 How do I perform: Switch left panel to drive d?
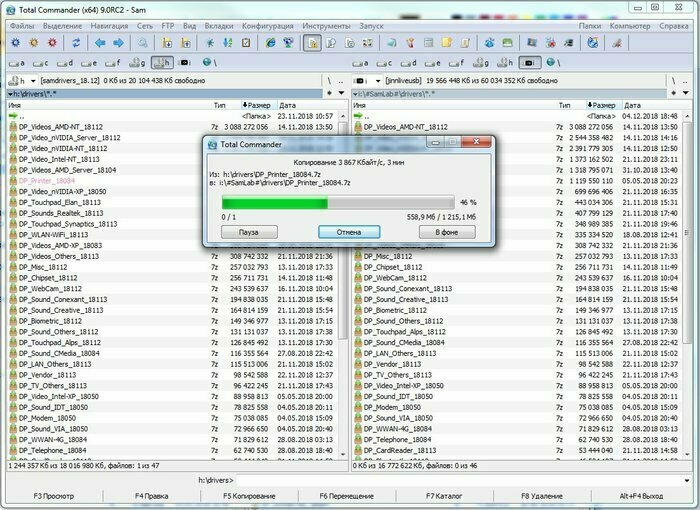point(65,63)
